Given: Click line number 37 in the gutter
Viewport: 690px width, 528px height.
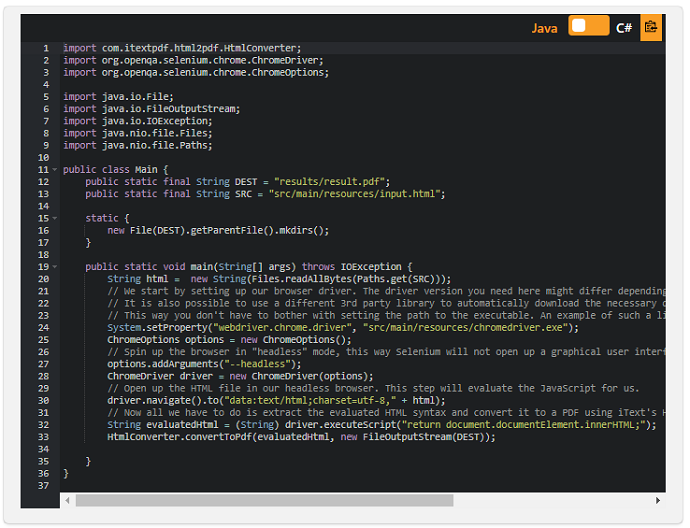Looking at the screenshot, I should click(x=43, y=485).
